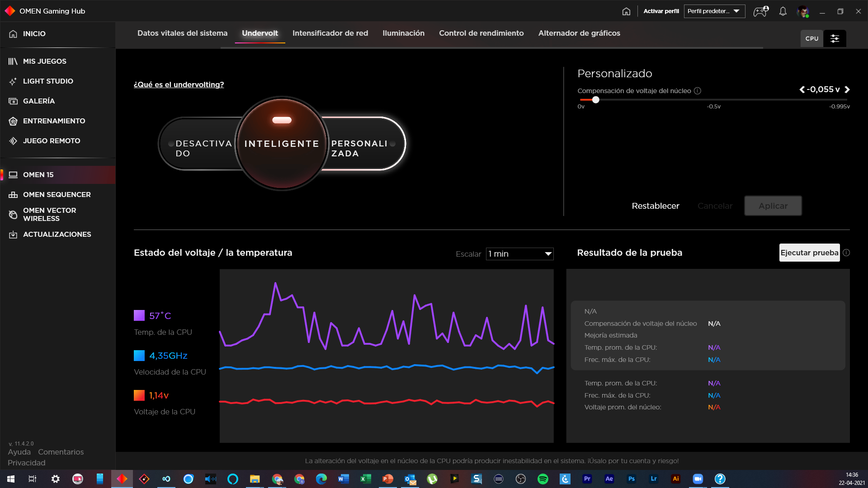Open the Perfil predeterminado dropdown

click(x=714, y=11)
